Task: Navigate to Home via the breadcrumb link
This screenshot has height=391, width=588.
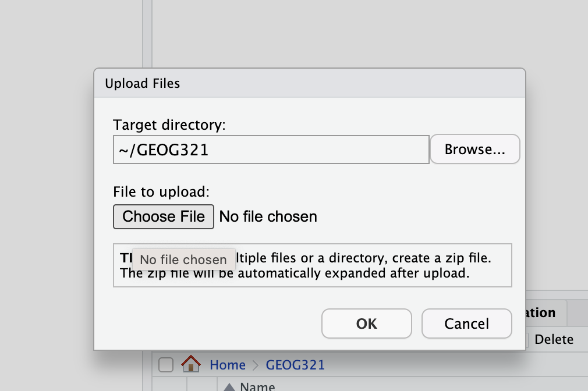Action: point(228,365)
